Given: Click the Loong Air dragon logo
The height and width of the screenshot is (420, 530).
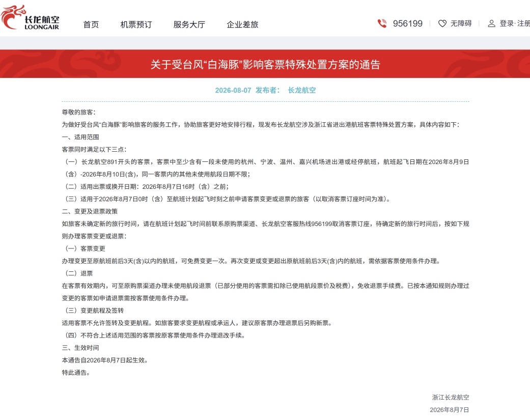Looking at the screenshot, I should [x=30, y=18].
